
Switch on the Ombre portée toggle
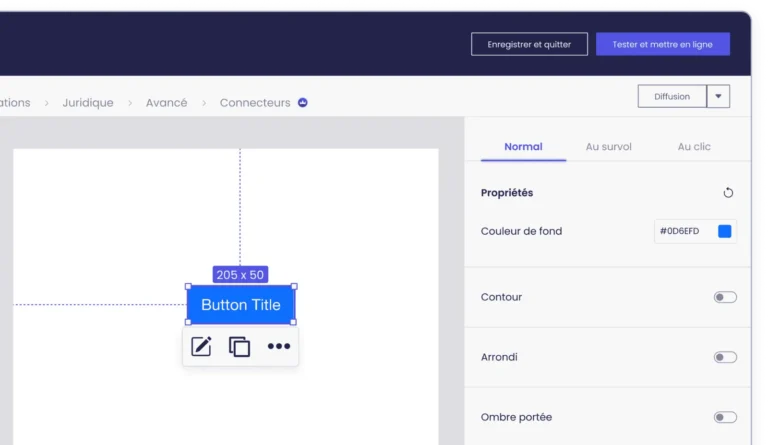tap(725, 417)
